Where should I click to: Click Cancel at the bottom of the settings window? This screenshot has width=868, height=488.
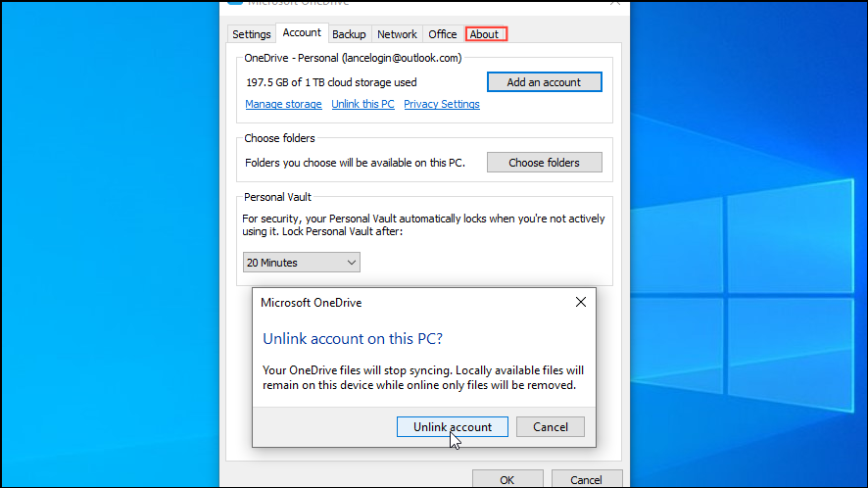(586, 480)
